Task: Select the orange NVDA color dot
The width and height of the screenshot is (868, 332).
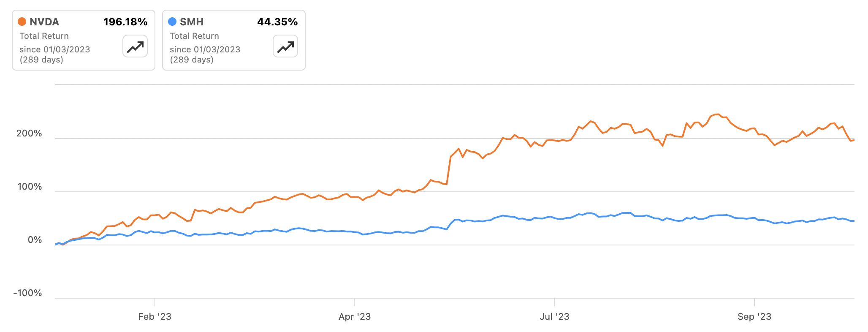Action: (22, 22)
